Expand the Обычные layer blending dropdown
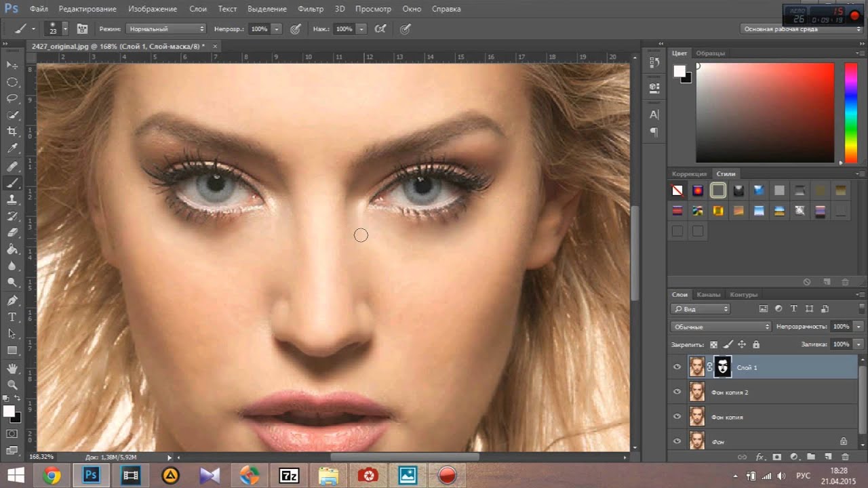This screenshot has width=868, height=488. click(x=721, y=327)
